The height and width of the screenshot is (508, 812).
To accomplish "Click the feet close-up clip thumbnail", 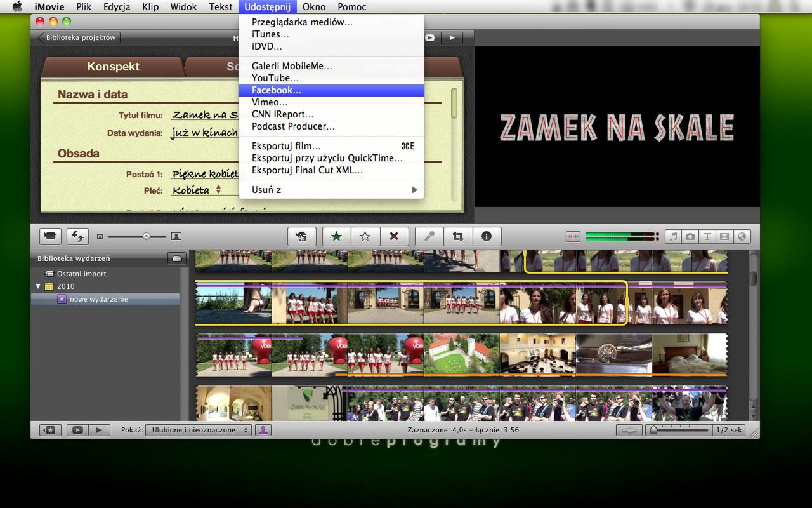I will point(233,304).
